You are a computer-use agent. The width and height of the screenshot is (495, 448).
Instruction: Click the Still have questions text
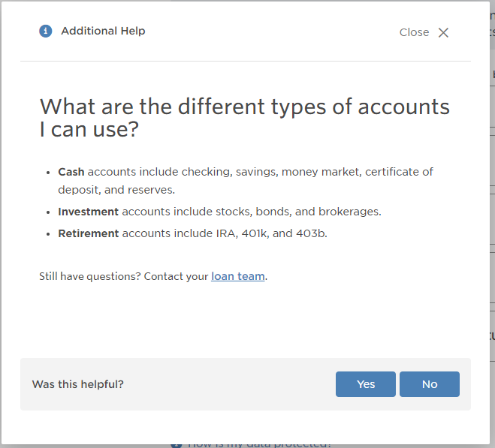(89, 276)
